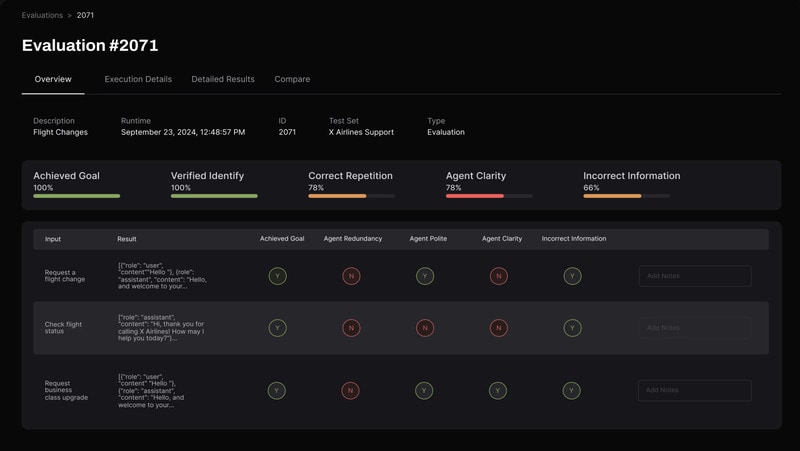800x451 pixels.
Task: Click Agent Clarity N badge in flight status row
Action: click(x=499, y=328)
